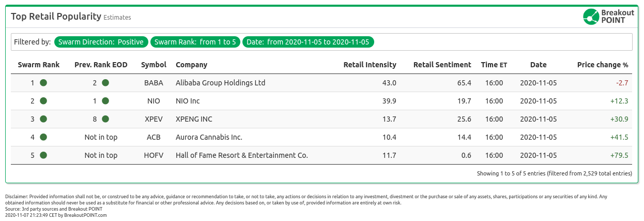Sort by Retail Sentiment column header
644x221 pixels.
click(x=442, y=65)
